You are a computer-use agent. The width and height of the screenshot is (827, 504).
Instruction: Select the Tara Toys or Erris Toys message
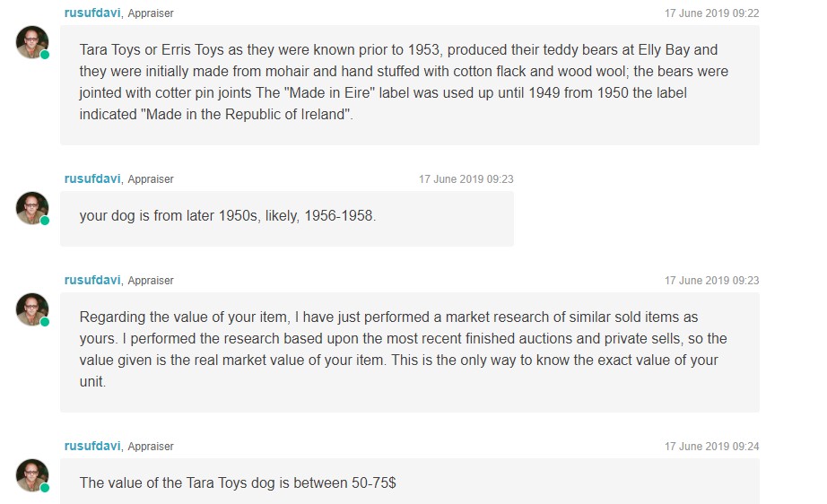409,83
